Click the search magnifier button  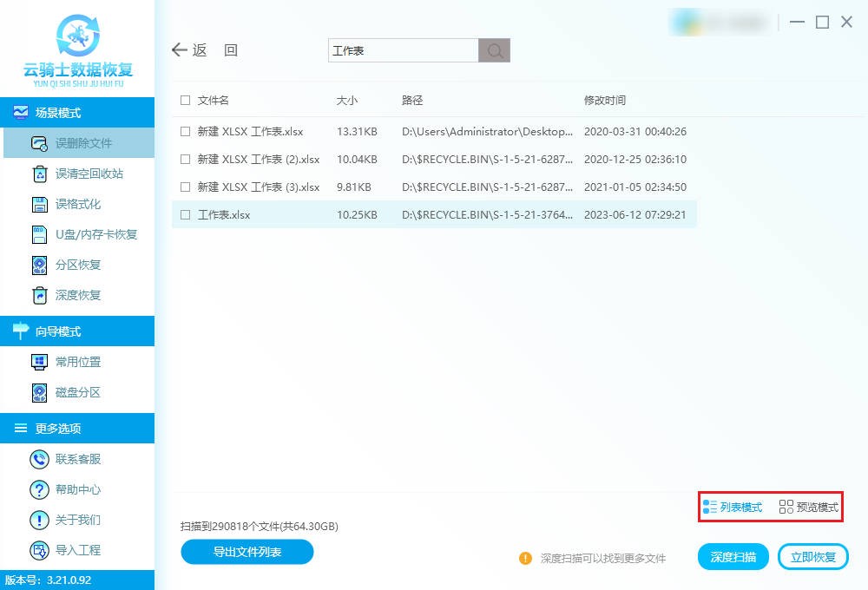click(x=495, y=50)
